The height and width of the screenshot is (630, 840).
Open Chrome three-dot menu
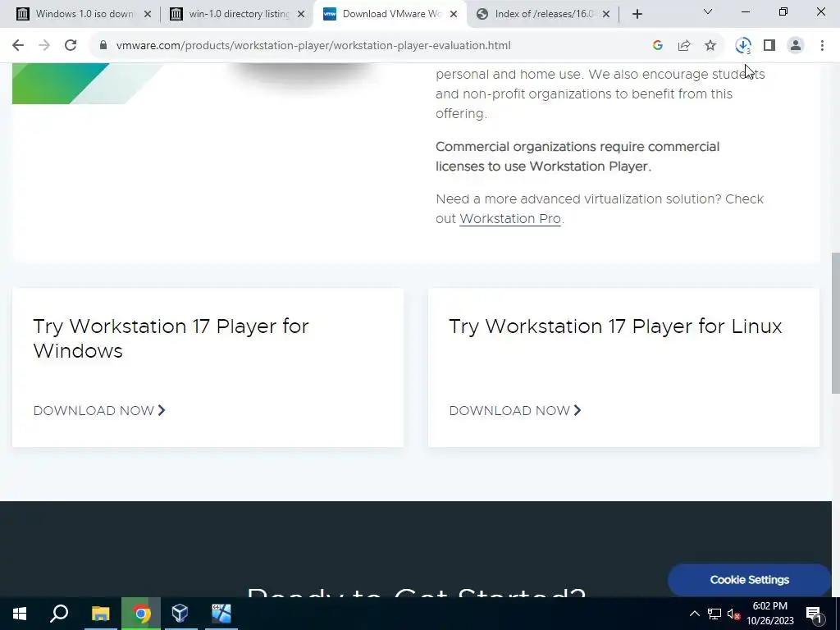[822, 46]
